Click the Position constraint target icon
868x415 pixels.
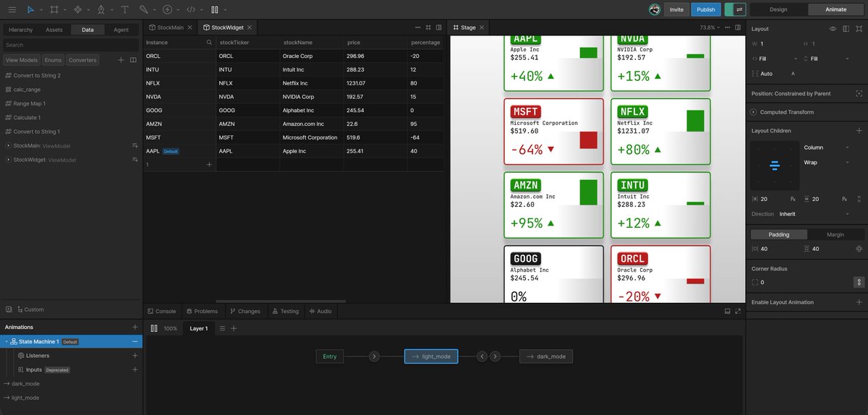[859, 93]
